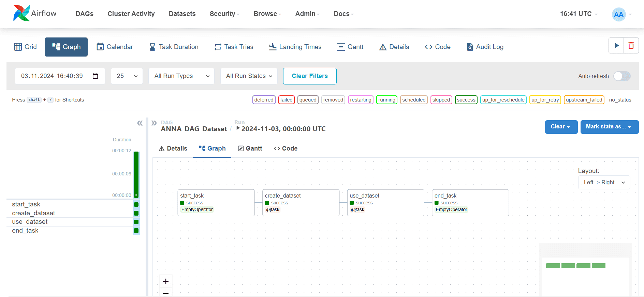
Task: Switch to run Code sub-tab
Action: tap(286, 148)
